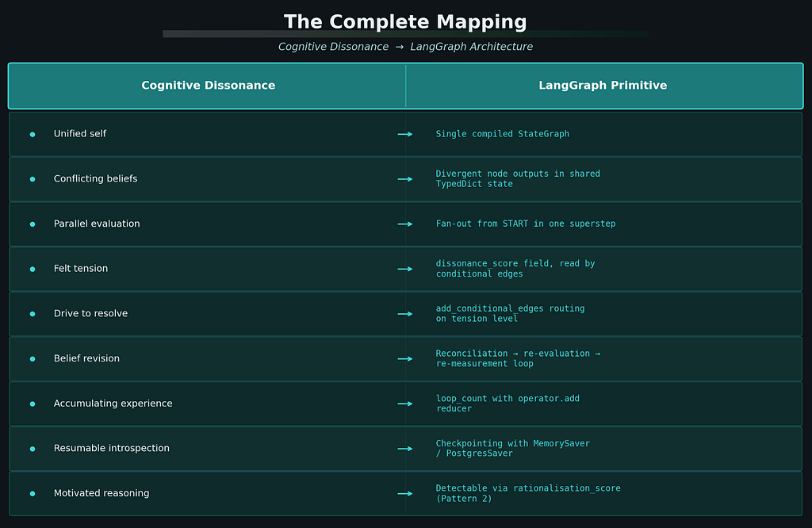812x528 pixels.
Task: Click 'Fan-out from START in one superstep'
Action: [x=526, y=224]
